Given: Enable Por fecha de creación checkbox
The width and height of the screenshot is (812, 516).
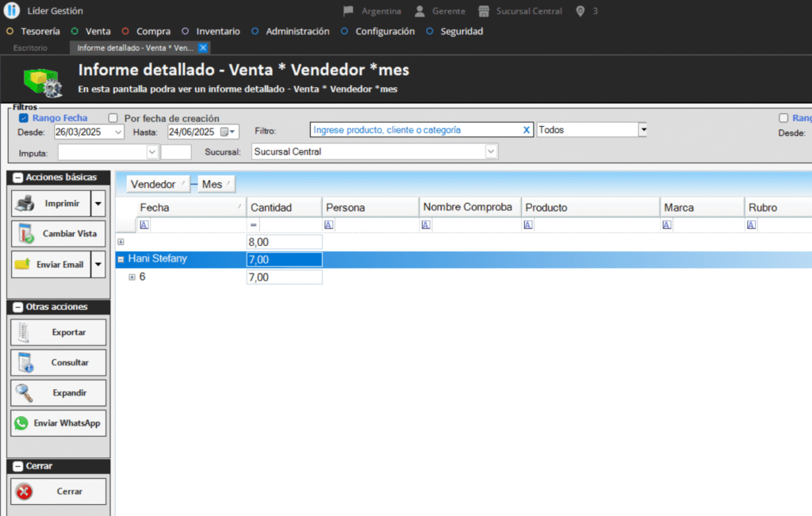Looking at the screenshot, I should tap(113, 118).
